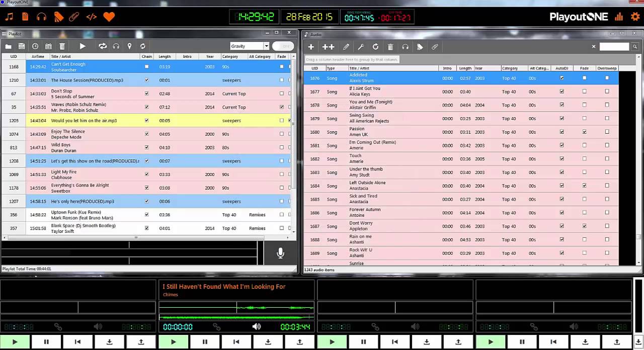Toggle the Chain checkbox for Wild Boys
Image resolution: width=644 pixels, height=350 pixels.
(146, 147)
